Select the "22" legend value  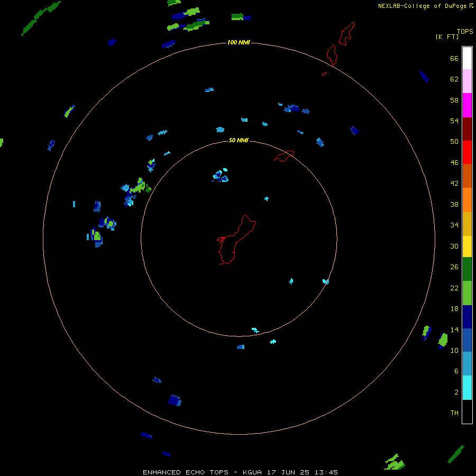click(454, 288)
